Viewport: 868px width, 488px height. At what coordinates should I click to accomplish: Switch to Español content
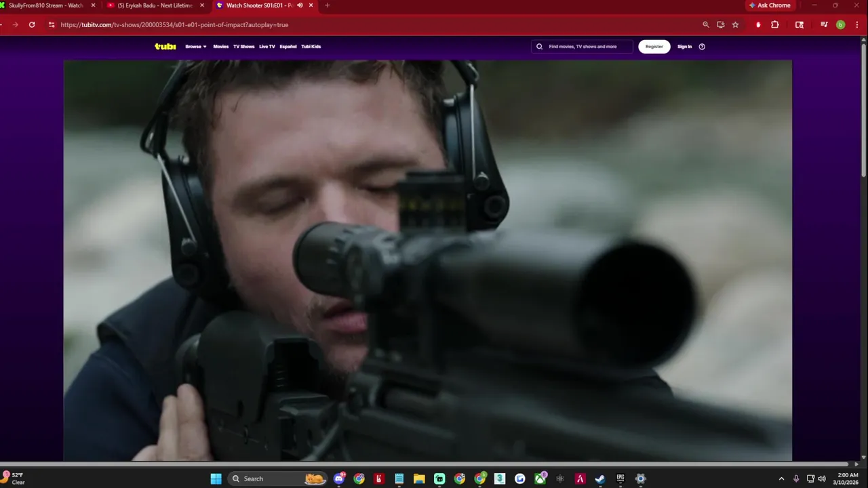[x=288, y=47]
